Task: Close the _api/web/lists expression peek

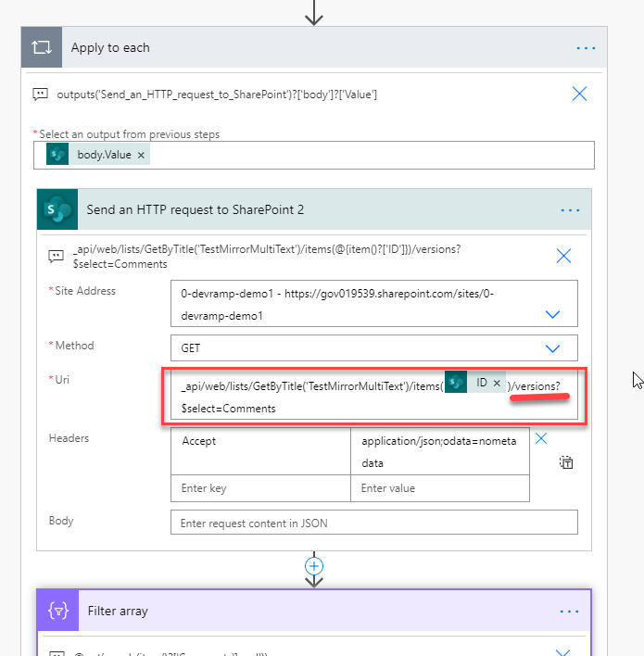Action: click(x=563, y=256)
